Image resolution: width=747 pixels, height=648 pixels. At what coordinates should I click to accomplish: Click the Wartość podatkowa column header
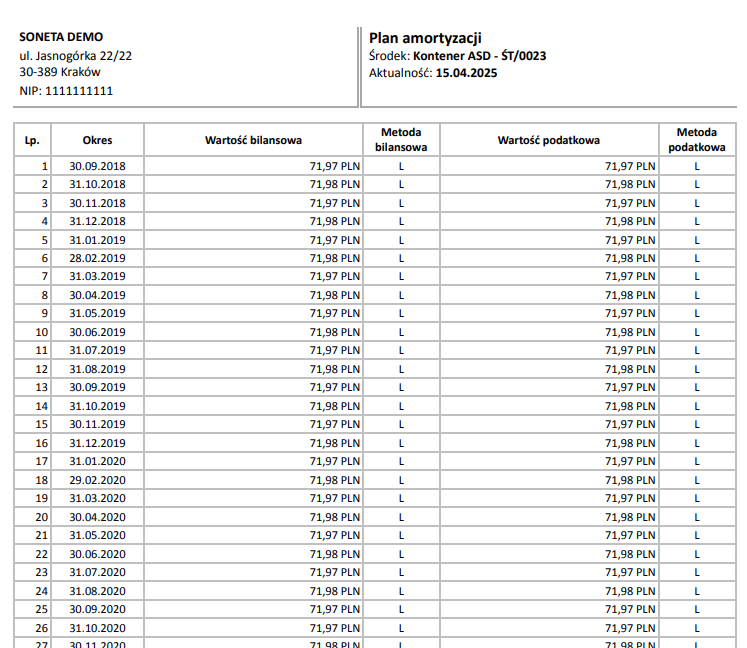[549, 140]
